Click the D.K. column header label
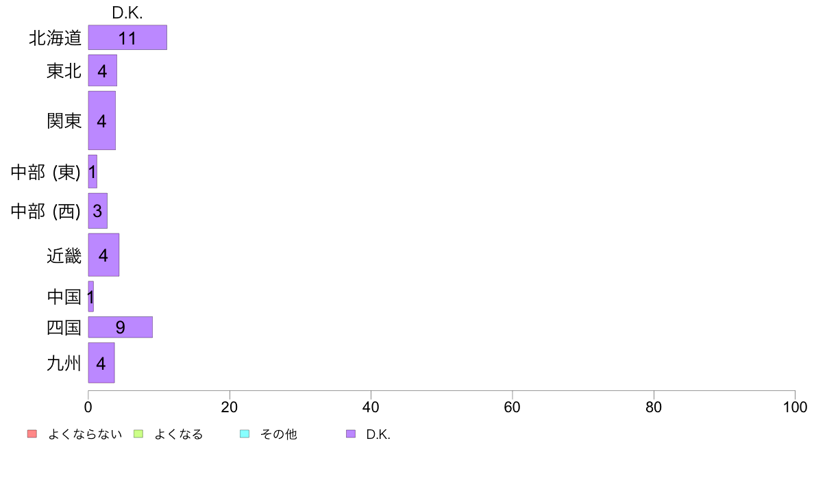Image resolution: width=814 pixels, height=504 pixels. [x=127, y=13]
